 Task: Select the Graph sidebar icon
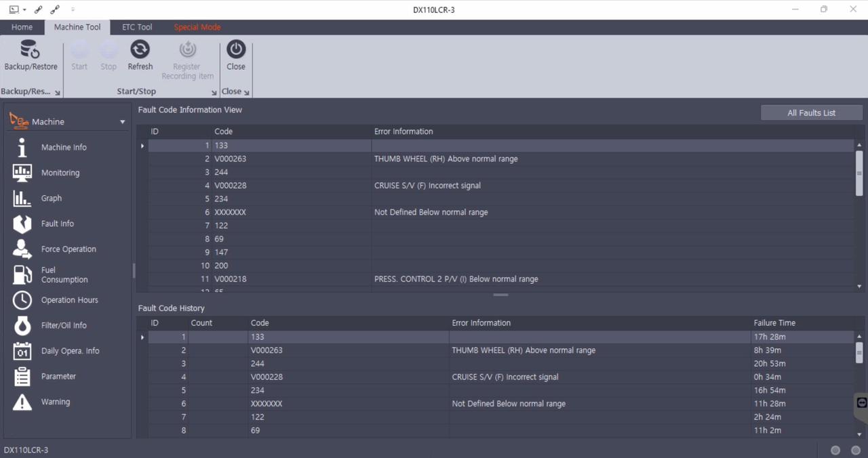22,199
